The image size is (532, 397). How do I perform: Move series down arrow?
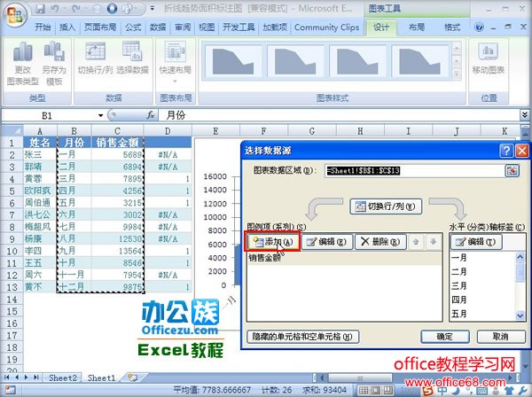pos(434,242)
